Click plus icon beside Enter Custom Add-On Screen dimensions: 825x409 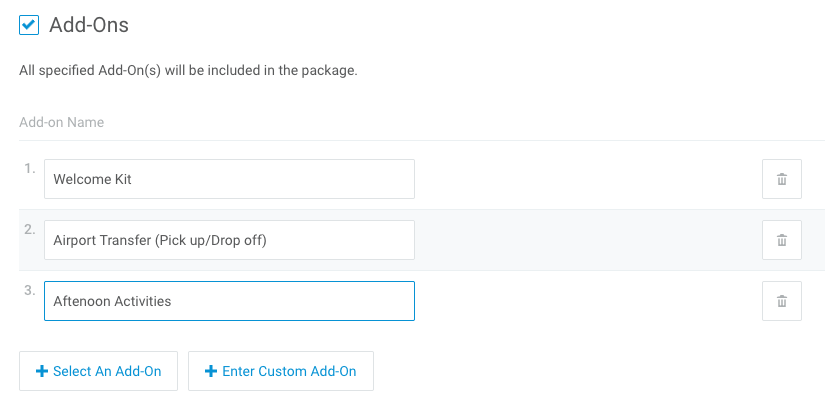[x=211, y=371]
